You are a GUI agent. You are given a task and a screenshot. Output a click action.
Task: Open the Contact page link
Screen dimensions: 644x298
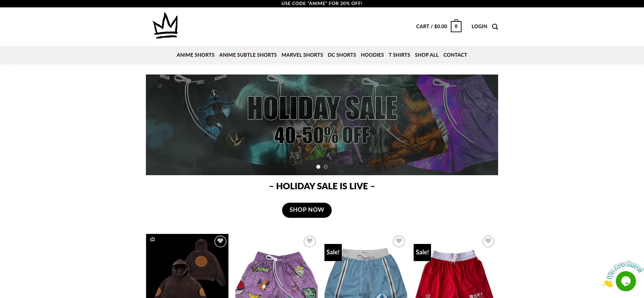pyautogui.click(x=455, y=55)
